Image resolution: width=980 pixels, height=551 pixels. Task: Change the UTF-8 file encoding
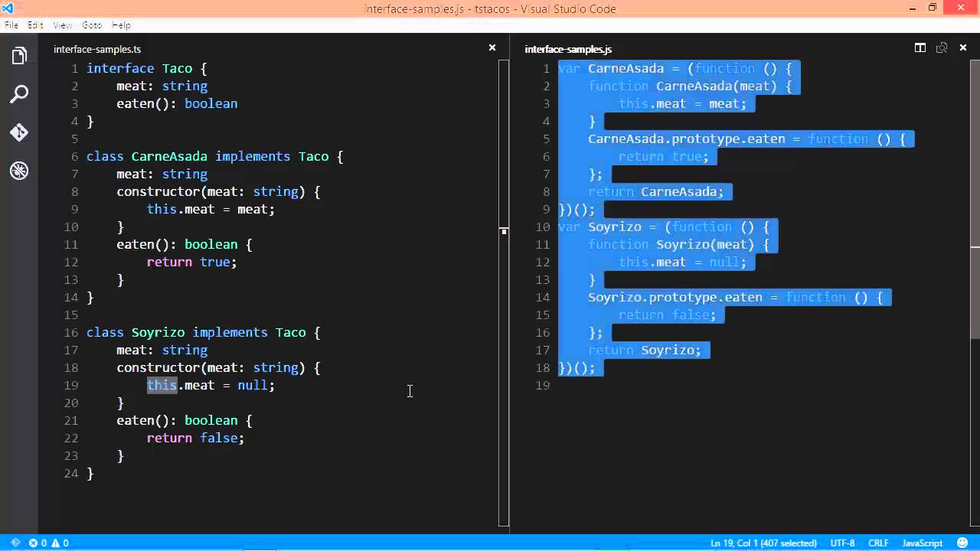coord(842,543)
